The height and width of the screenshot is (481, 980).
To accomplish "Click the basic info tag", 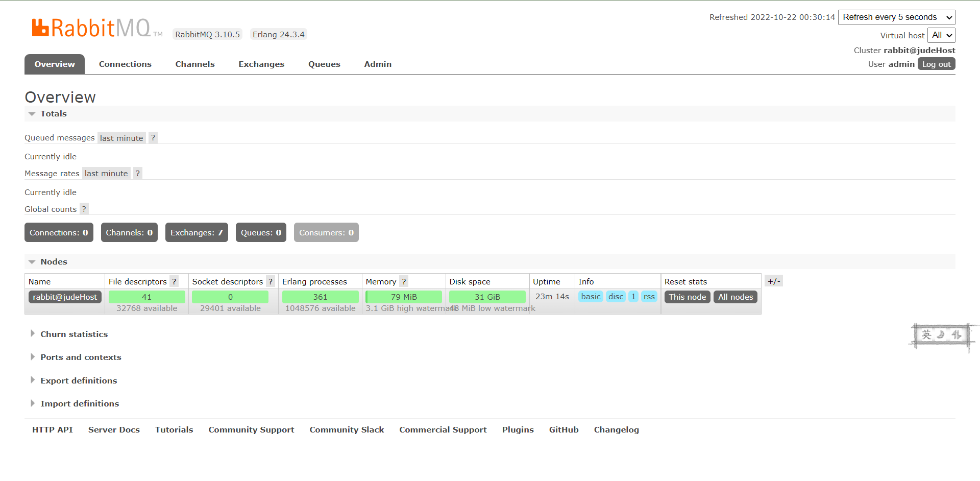I will (591, 296).
